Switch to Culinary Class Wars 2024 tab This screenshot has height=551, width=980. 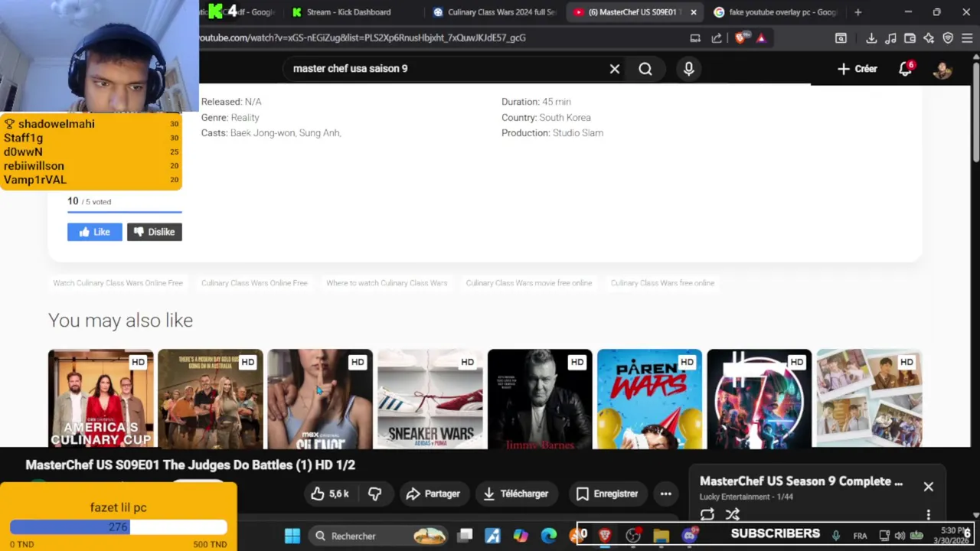point(493,12)
